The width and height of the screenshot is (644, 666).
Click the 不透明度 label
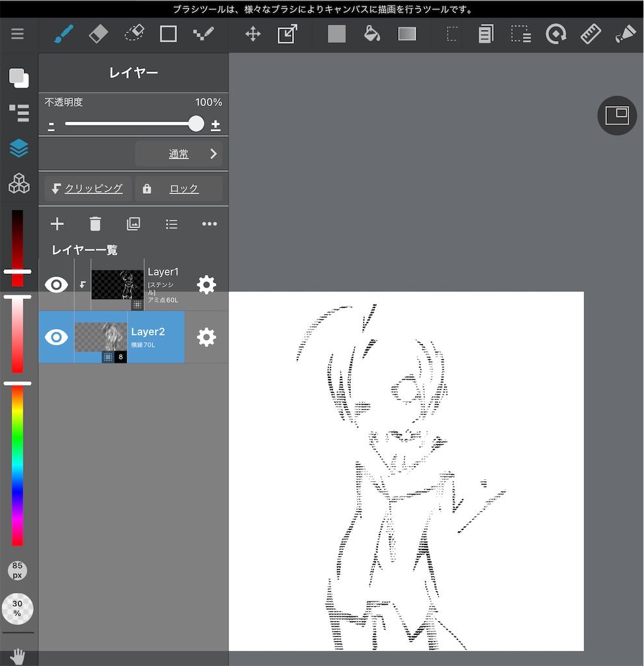64,102
